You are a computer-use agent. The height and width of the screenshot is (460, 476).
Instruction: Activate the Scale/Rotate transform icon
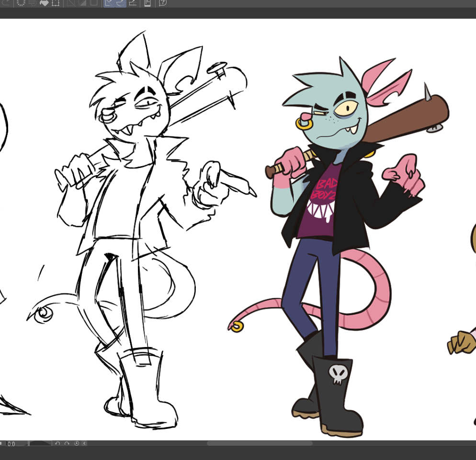(x=56, y=3)
